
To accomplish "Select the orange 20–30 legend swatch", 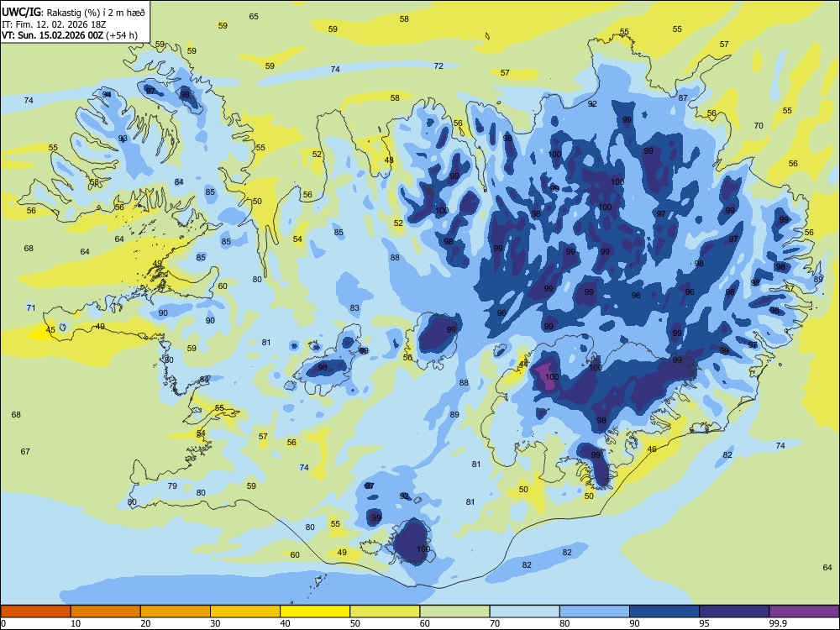I will (x=176, y=612).
